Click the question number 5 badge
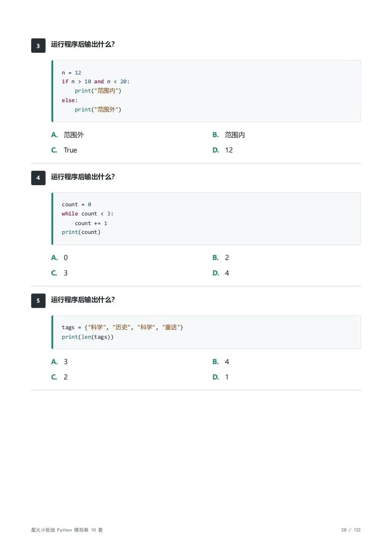Viewport: 392px width, 550px height. coord(38,301)
